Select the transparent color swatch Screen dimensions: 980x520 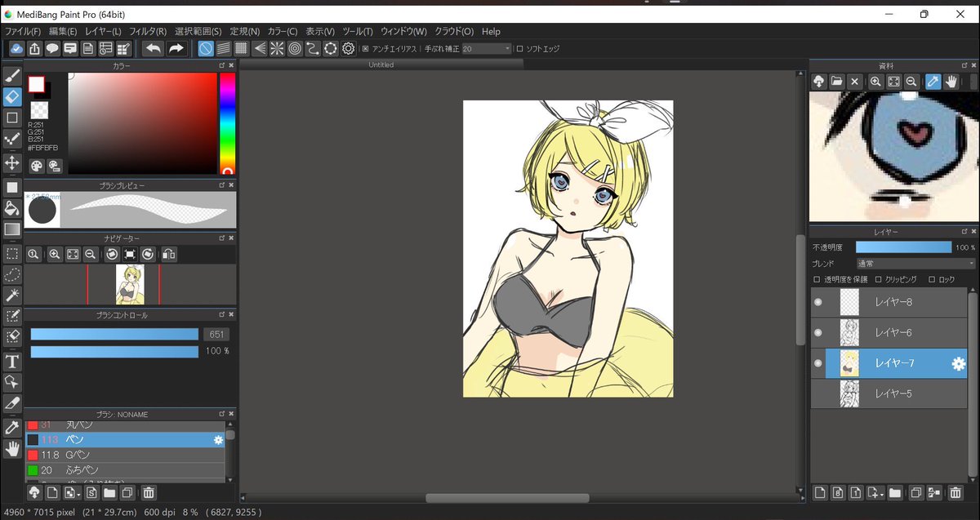coord(39,109)
